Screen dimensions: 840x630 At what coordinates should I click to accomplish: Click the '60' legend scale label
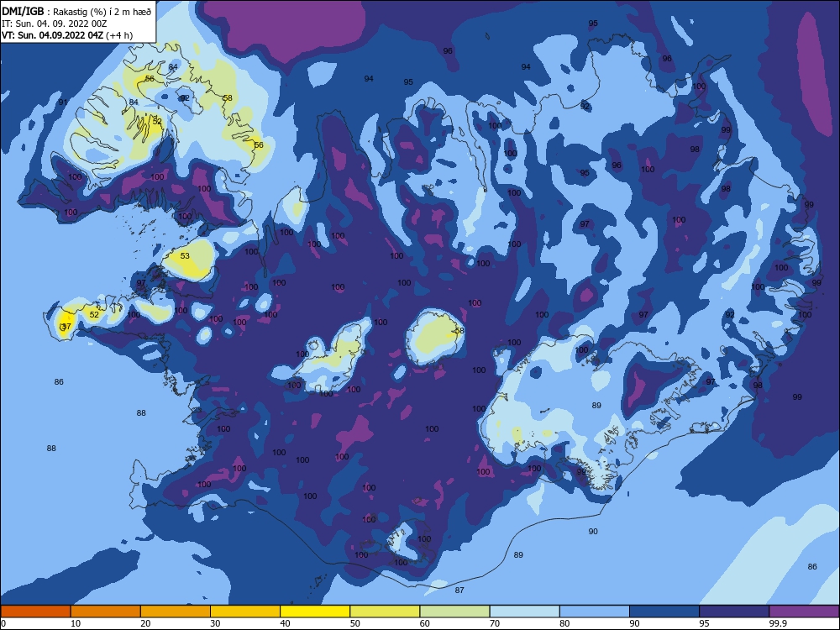[x=425, y=623]
